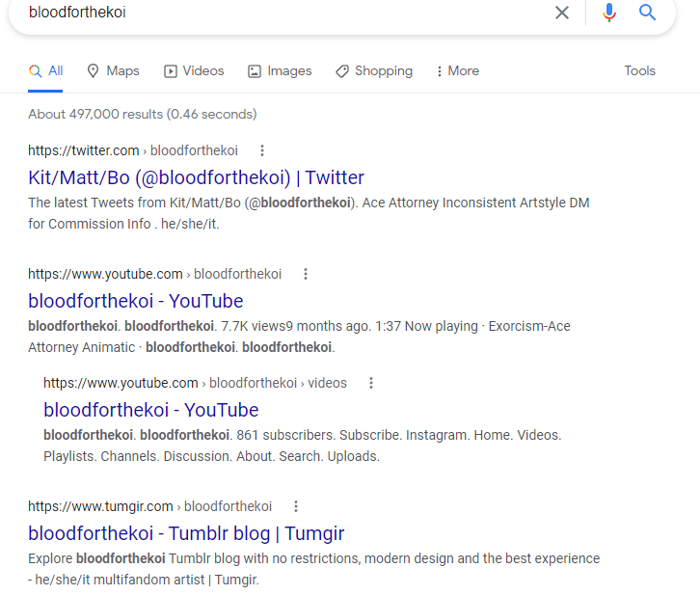This screenshot has height=595, width=700.
Task: Open the three-dot menu for the twitter.com result
Action: coord(262,150)
